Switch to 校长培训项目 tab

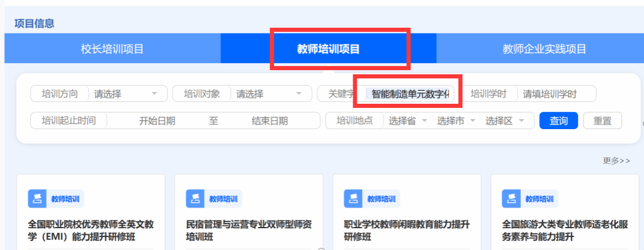click(112, 49)
